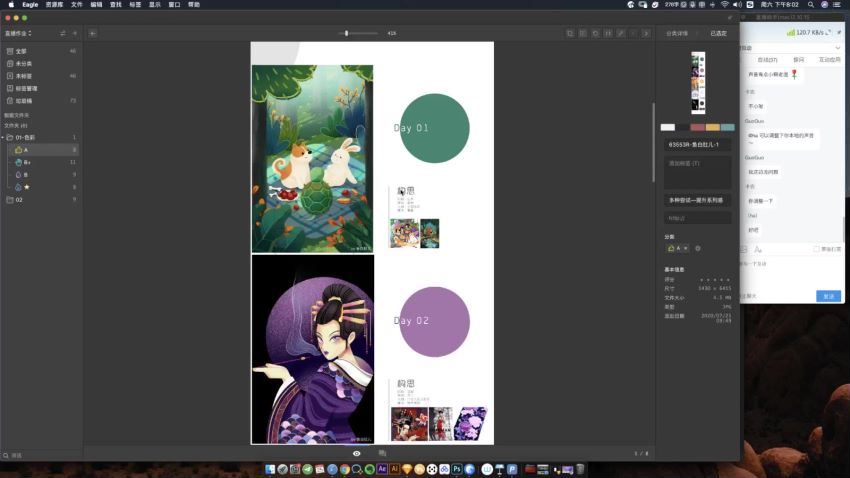The height and width of the screenshot is (478, 850).
Task: Click the second layout icon in right toolbar group
Action: pos(583,34)
